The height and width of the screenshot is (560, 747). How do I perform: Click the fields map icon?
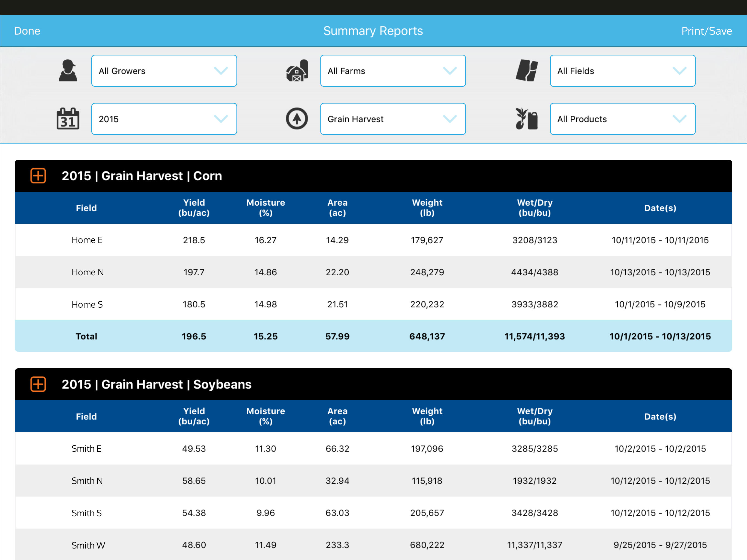[x=526, y=71]
